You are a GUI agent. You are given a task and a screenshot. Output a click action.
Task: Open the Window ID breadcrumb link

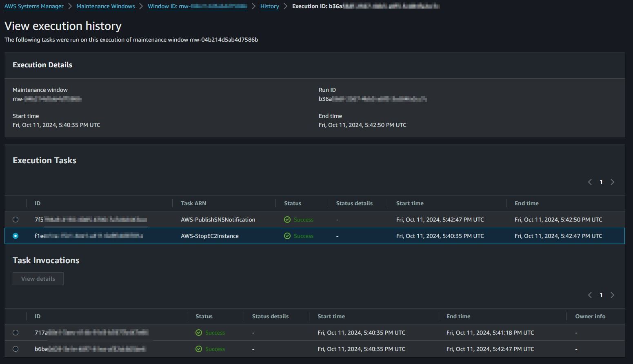pos(198,6)
